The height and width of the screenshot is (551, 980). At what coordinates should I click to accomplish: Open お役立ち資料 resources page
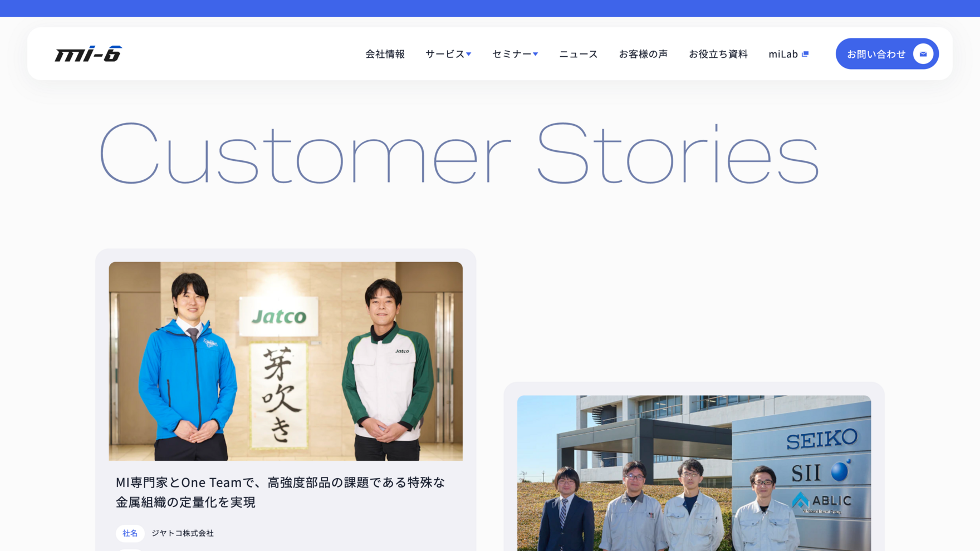click(x=718, y=54)
